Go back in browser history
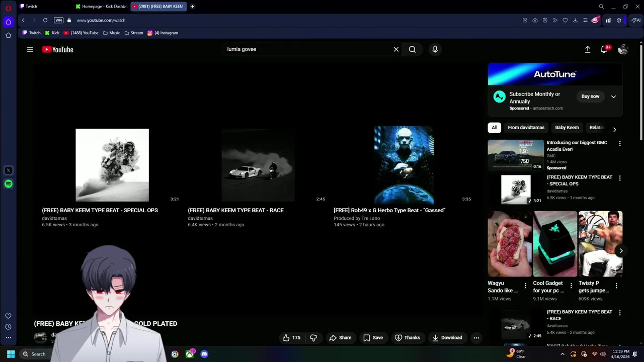This screenshot has height=362, width=644. pyautogui.click(x=23, y=20)
